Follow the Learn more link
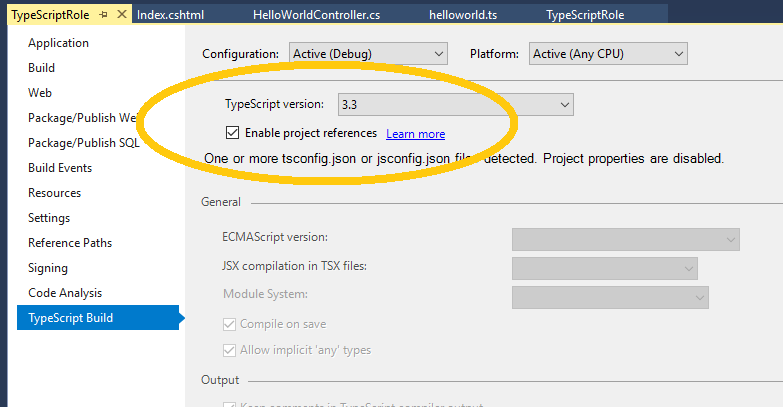This screenshot has height=407, width=783. click(415, 134)
